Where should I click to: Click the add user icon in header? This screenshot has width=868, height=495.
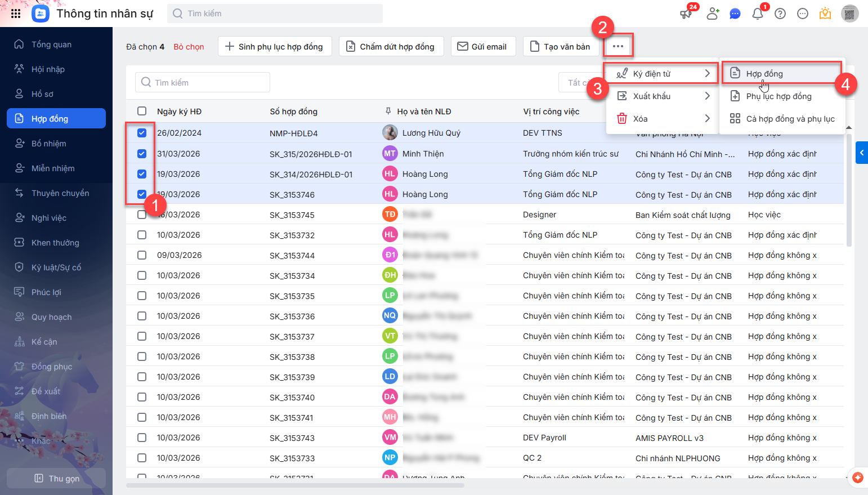click(x=713, y=14)
